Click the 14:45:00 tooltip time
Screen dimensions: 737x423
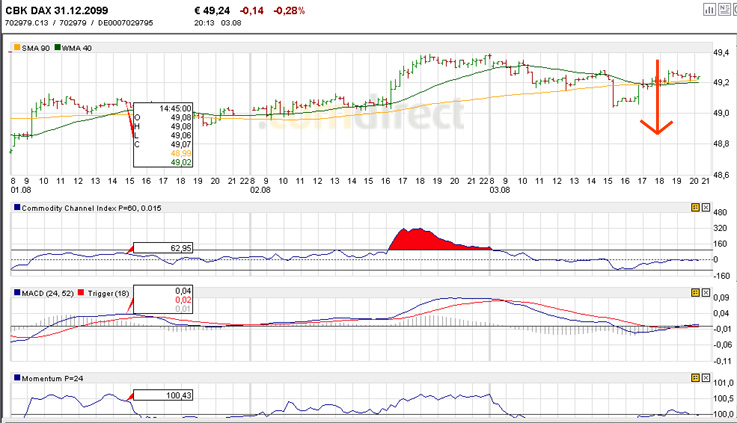click(175, 109)
